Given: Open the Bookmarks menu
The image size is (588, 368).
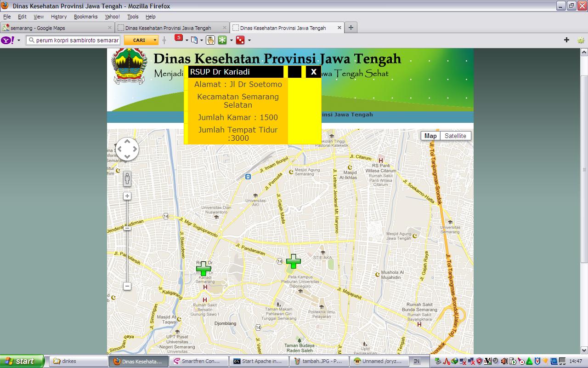Looking at the screenshot, I should tap(85, 17).
